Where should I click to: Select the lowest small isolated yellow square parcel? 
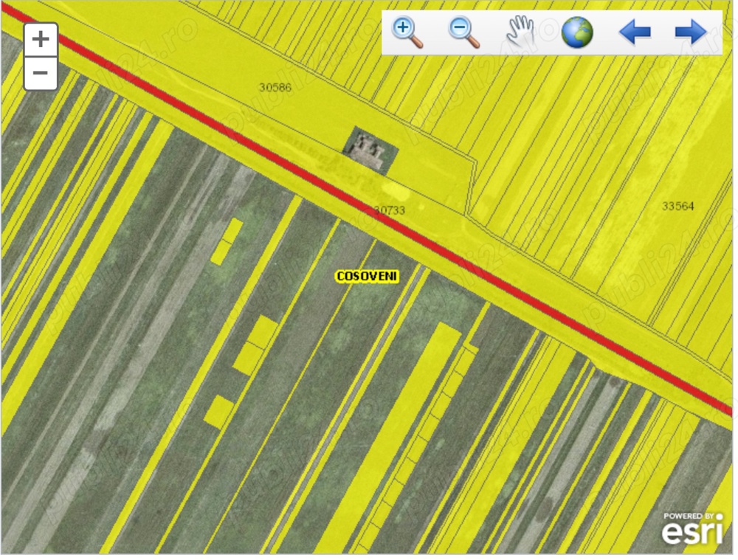pos(218,411)
